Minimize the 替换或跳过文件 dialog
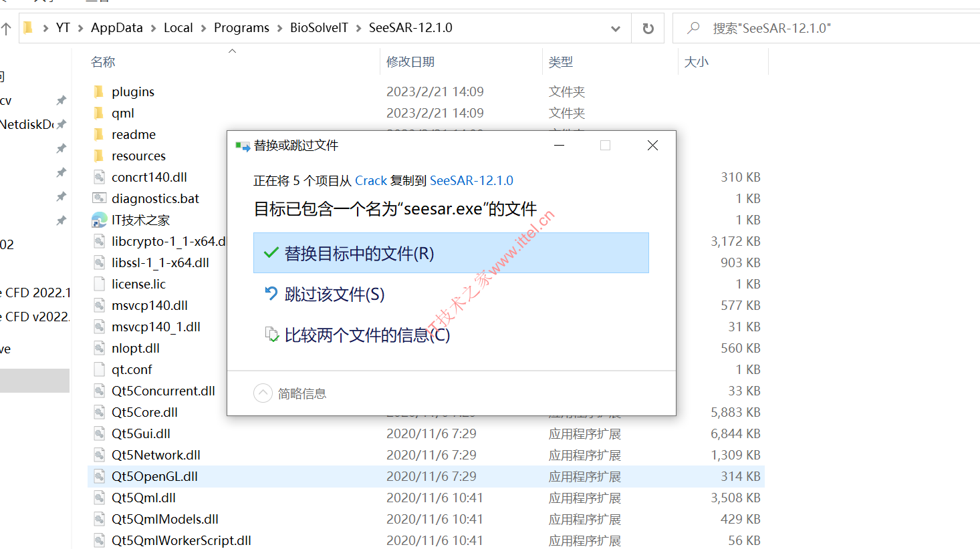This screenshot has height=549, width=980. (x=560, y=146)
